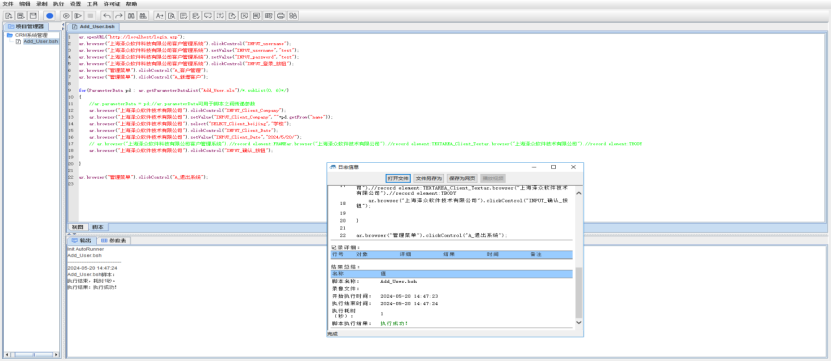The width and height of the screenshot is (831, 362).
Task: Click project panel horizontal scrollbar left arrow
Action: pyautogui.click(x=6, y=355)
